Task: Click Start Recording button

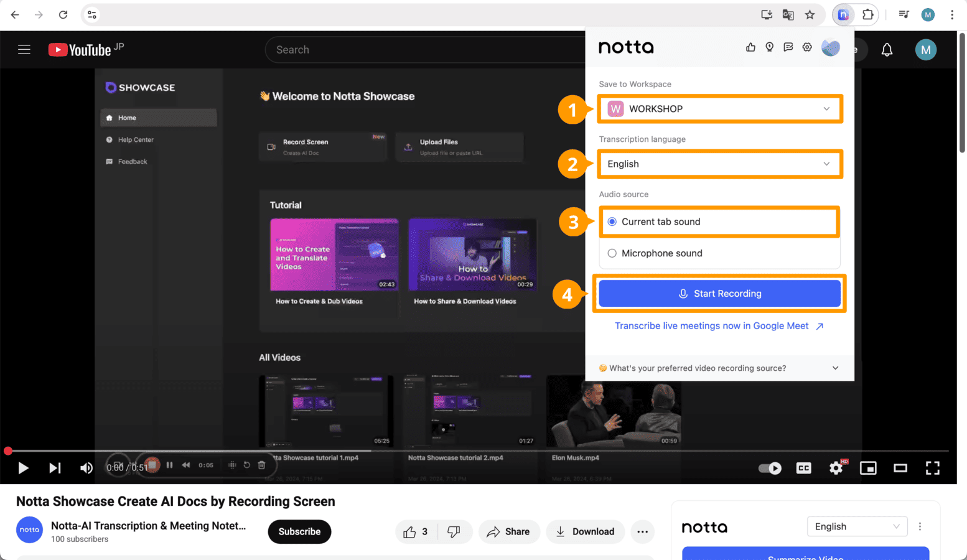Action: 719,294
